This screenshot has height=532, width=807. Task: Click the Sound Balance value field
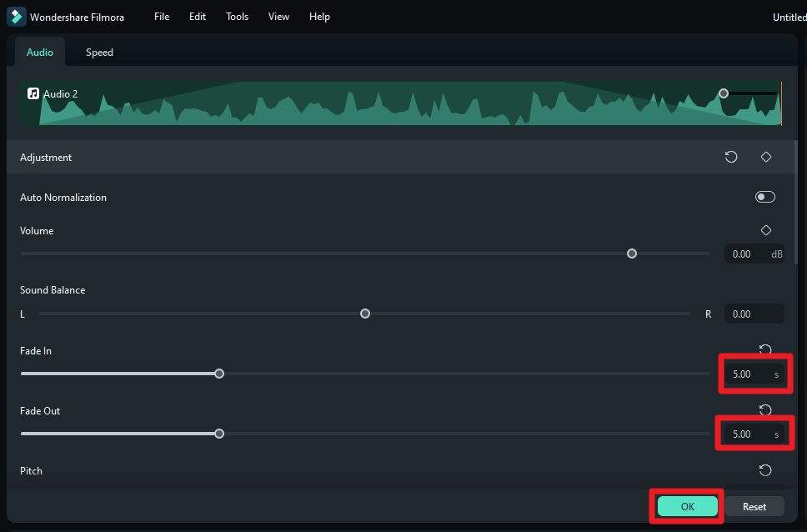754,314
